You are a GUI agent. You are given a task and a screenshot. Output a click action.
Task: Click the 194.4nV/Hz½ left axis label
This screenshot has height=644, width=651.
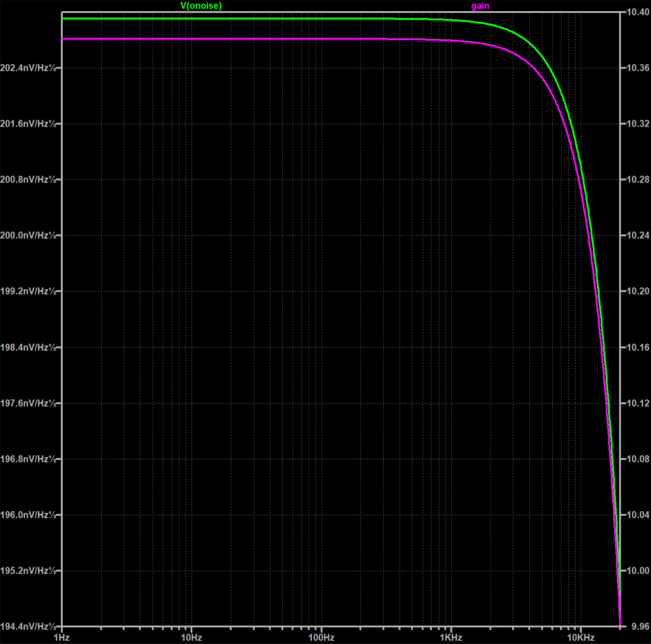tap(29, 626)
